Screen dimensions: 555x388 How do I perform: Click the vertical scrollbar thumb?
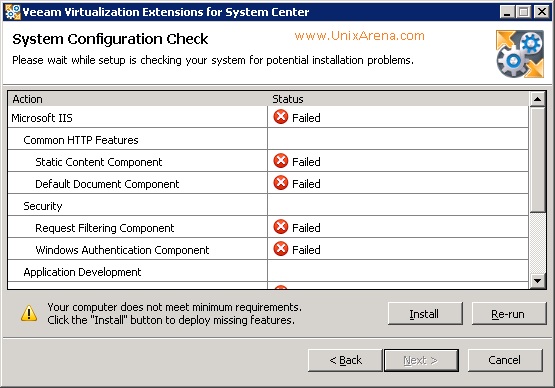coord(537,160)
